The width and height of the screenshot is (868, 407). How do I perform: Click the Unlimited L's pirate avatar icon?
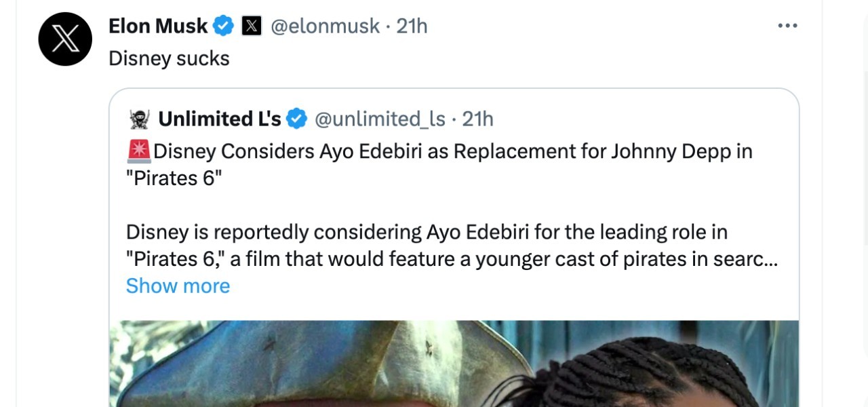pos(139,119)
